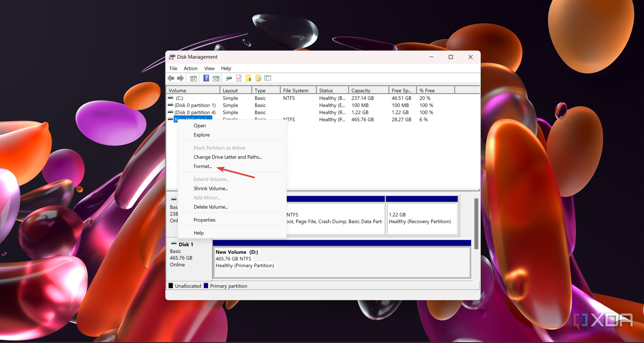Screen dimensions: 644x343
Task: Choose Explore from the context menu
Action: pos(232,135)
